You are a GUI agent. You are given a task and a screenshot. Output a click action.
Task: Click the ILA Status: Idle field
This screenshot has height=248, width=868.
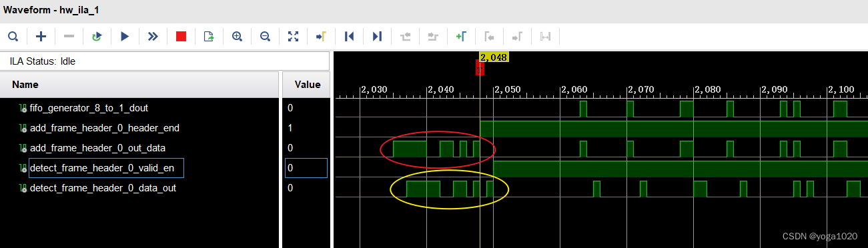pos(165,61)
